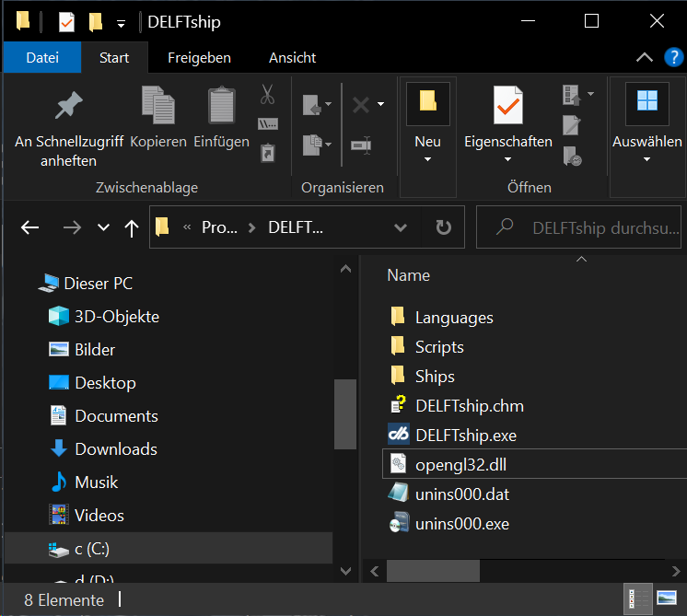Select drive c (C:) in navigation pane
The image size is (687, 616).
point(169,548)
